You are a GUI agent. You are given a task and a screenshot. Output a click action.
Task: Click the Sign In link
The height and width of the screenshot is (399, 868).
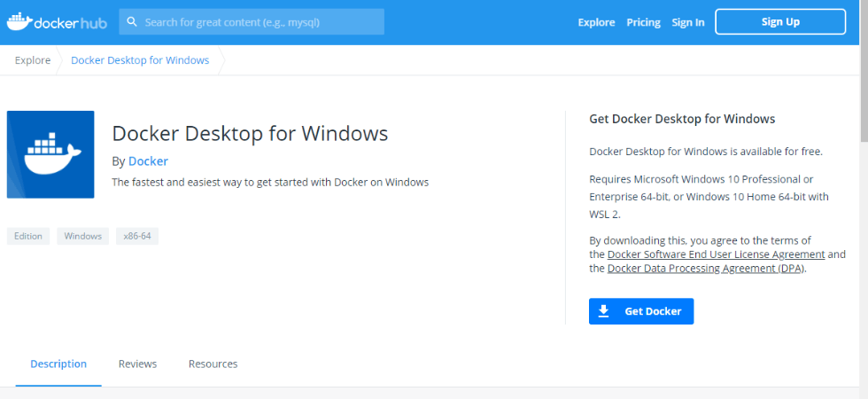tap(688, 22)
